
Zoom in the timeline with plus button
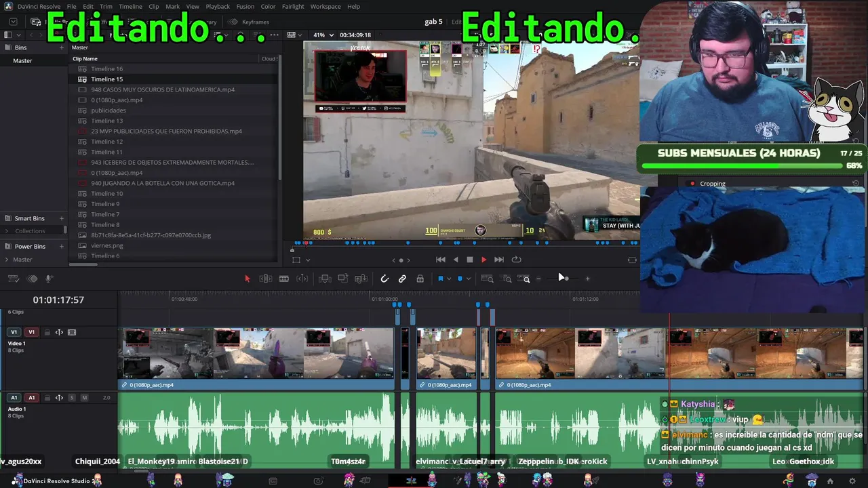587,279
